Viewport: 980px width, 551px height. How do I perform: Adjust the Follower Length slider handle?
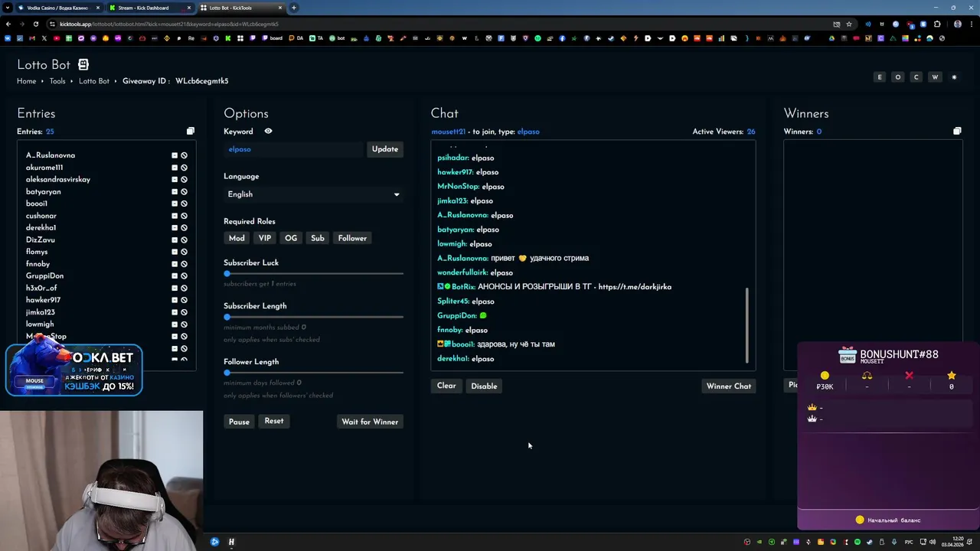pyautogui.click(x=227, y=373)
